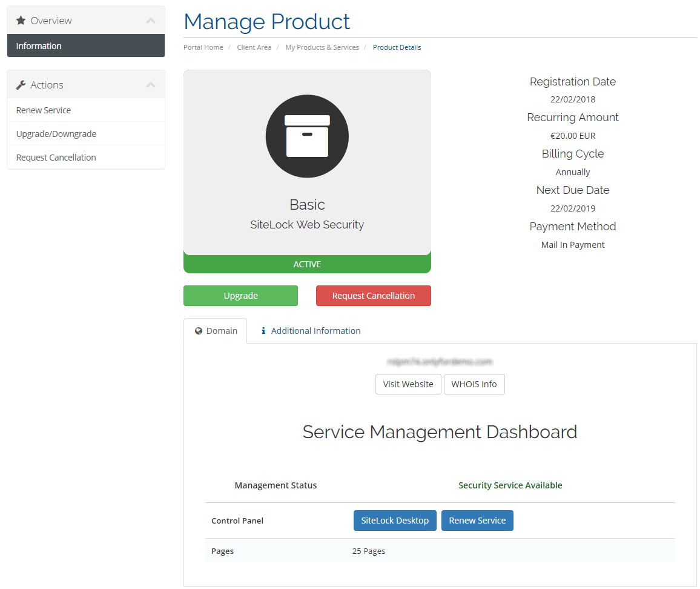
Task: Launch SiteLock Desktop
Action: point(395,521)
